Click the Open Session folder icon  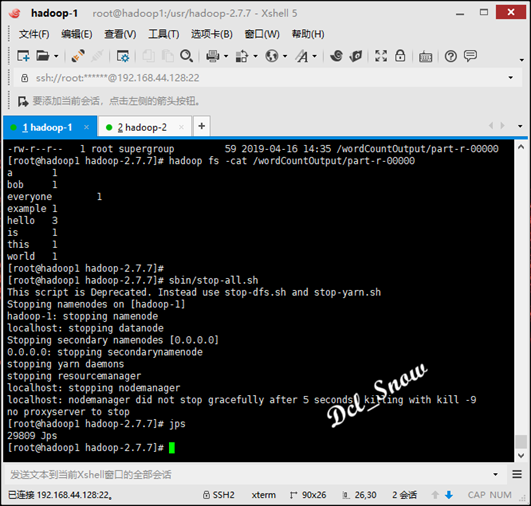[43, 56]
